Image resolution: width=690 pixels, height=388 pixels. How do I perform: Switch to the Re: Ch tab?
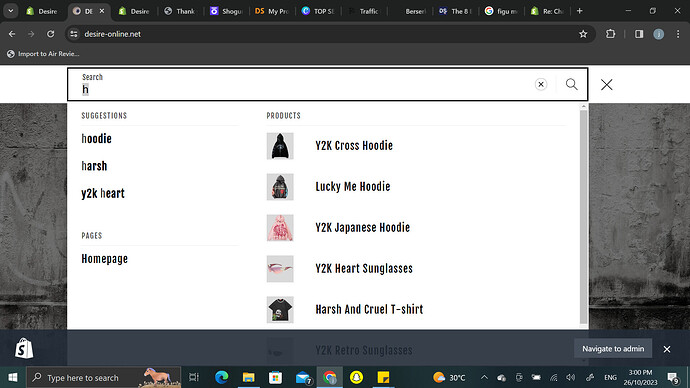[547, 11]
